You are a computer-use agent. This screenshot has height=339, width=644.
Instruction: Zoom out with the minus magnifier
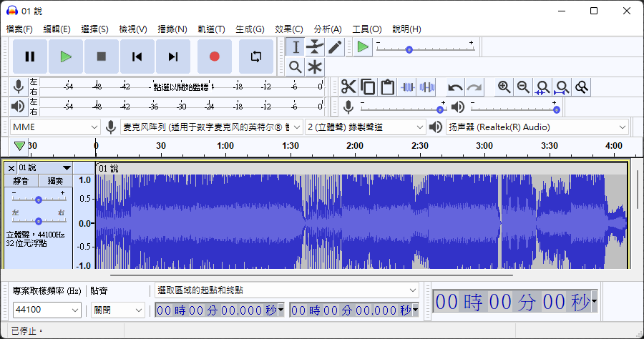click(523, 87)
